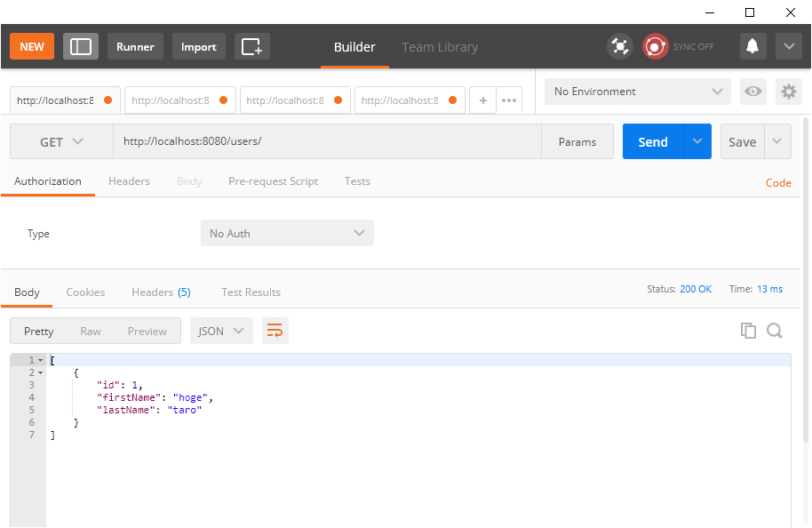
Task: Click the "hoge" value in response
Action: pyautogui.click(x=190, y=397)
